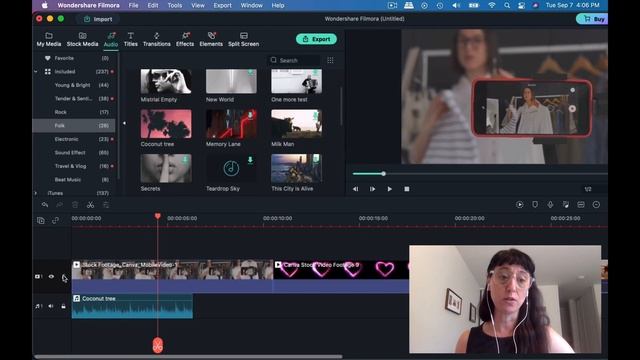The height and width of the screenshot is (360, 640).
Task: Click the Redo icon in timeline toolbar
Action: coord(60,205)
